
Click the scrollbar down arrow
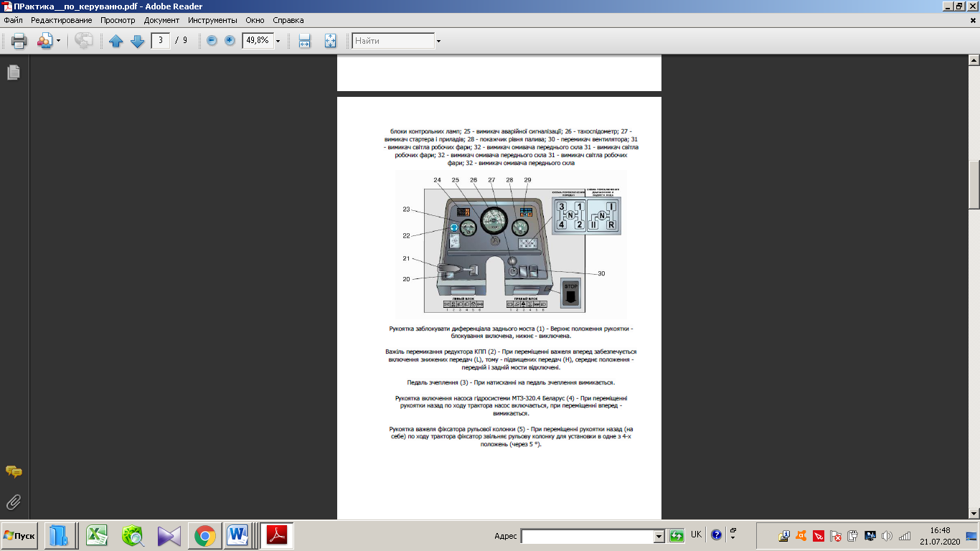tap(974, 512)
